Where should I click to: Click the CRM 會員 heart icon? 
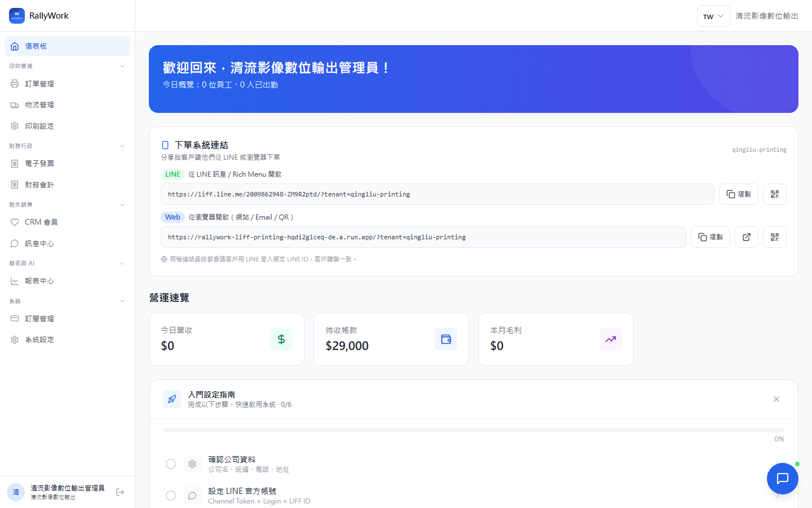coord(15,222)
